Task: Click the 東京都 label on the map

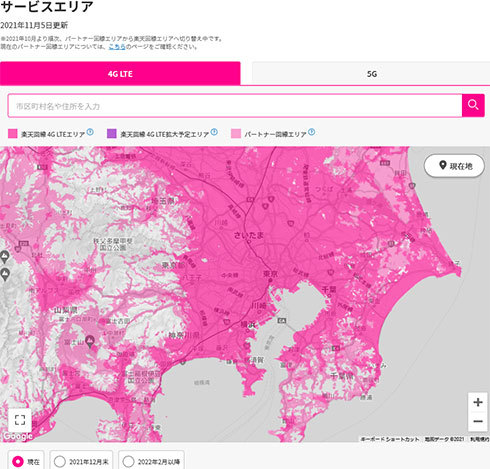Action: pos(174,265)
